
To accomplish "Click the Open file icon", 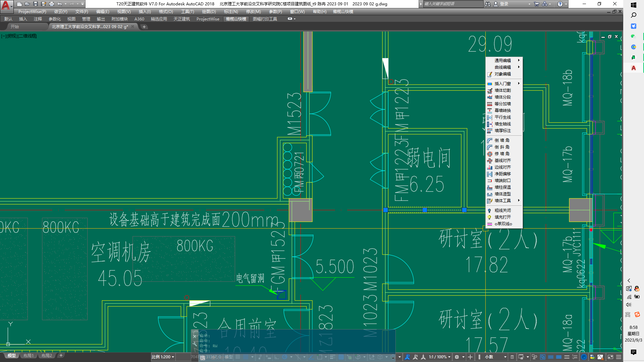I will 28,4.
